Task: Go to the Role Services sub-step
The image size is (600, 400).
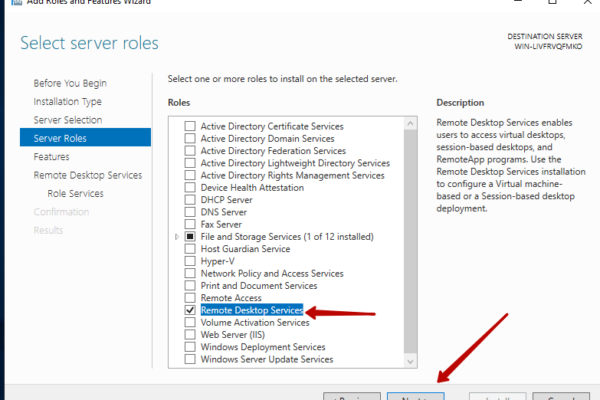Action: coord(75,193)
